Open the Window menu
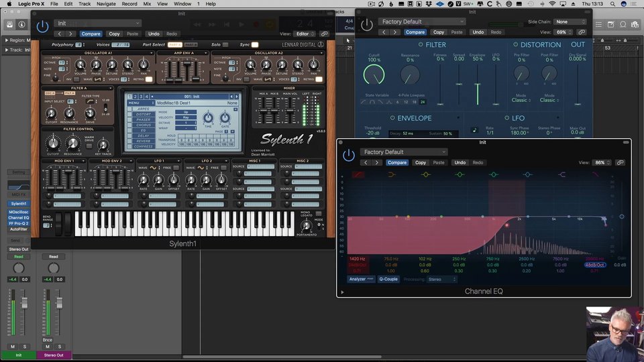Viewport: 644px width, 362px height. (182, 4)
